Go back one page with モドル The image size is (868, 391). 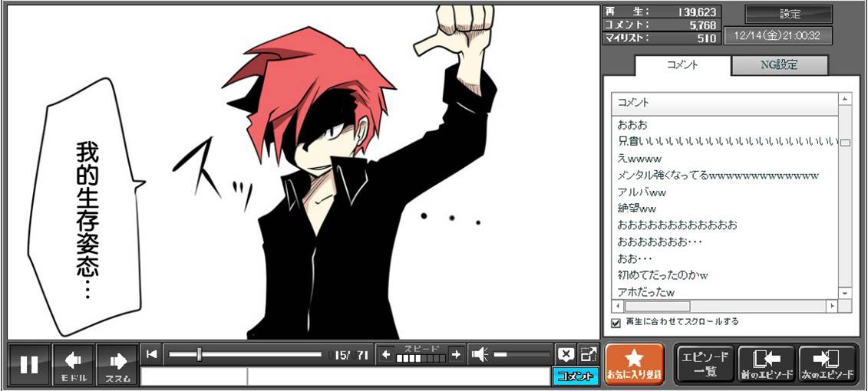pos(74,364)
